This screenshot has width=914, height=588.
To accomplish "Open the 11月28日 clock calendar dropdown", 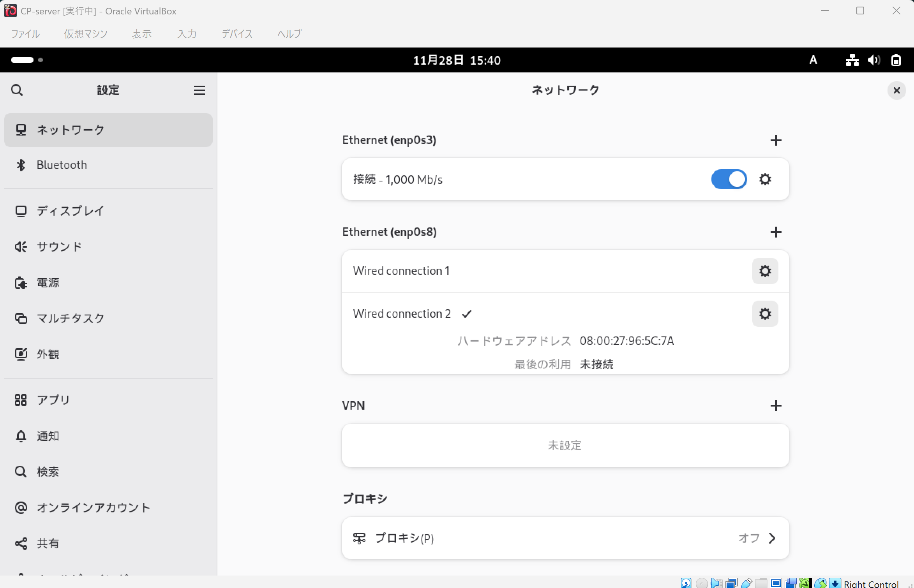I will 457,60.
